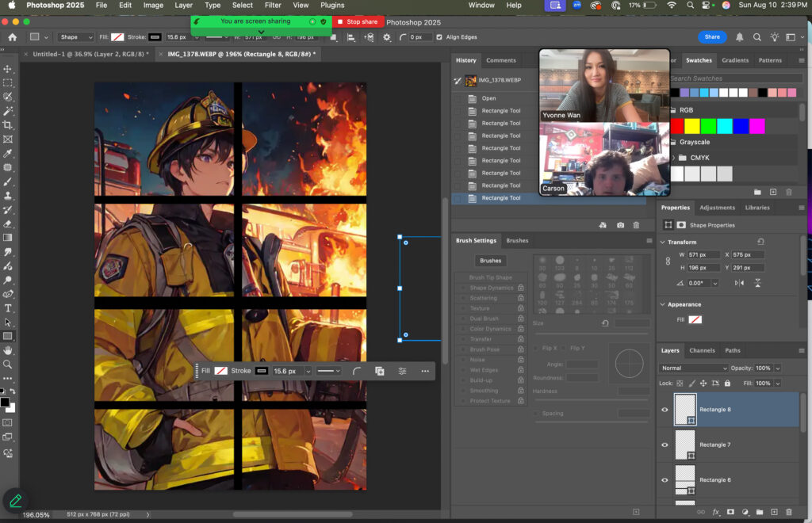Open the Filter menu
This screenshot has height=523, width=812.
pos(273,6)
